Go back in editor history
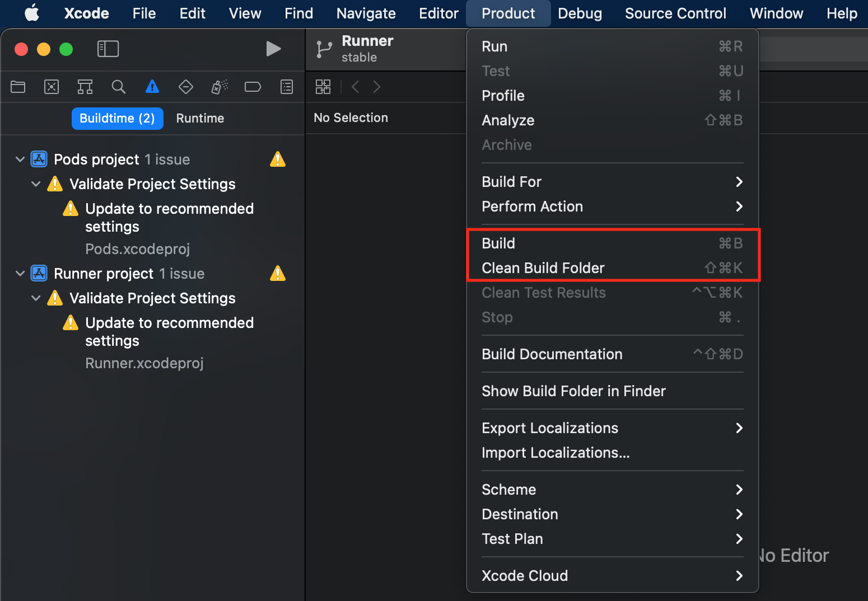 (x=355, y=87)
